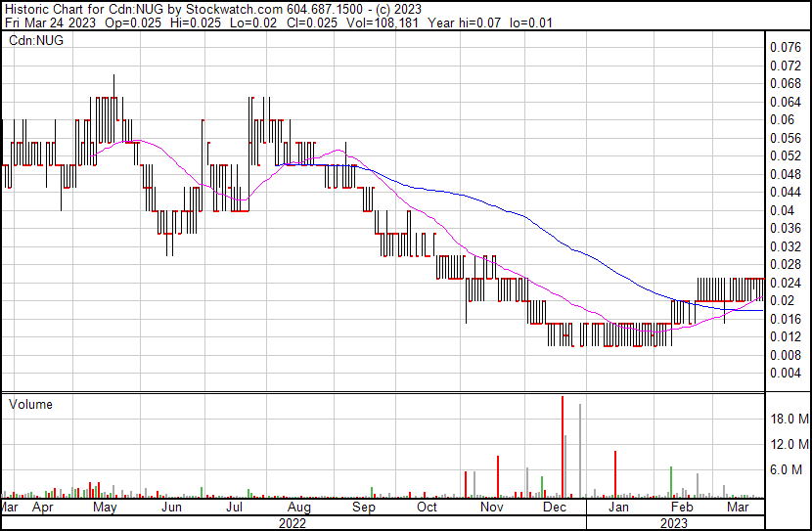Click the 0.004 price axis label
Image resolution: width=812 pixels, height=531 pixels.
[785, 373]
